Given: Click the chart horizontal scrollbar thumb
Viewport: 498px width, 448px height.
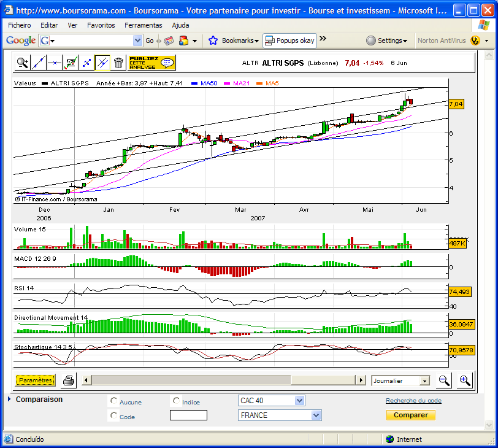Looking at the screenshot, I should [x=191, y=380].
